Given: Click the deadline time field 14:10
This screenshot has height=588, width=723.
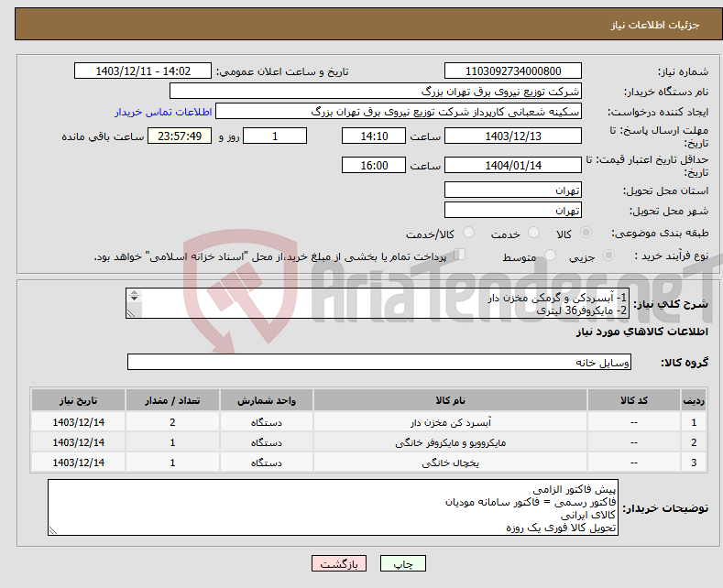Looking at the screenshot, I should point(374,136).
